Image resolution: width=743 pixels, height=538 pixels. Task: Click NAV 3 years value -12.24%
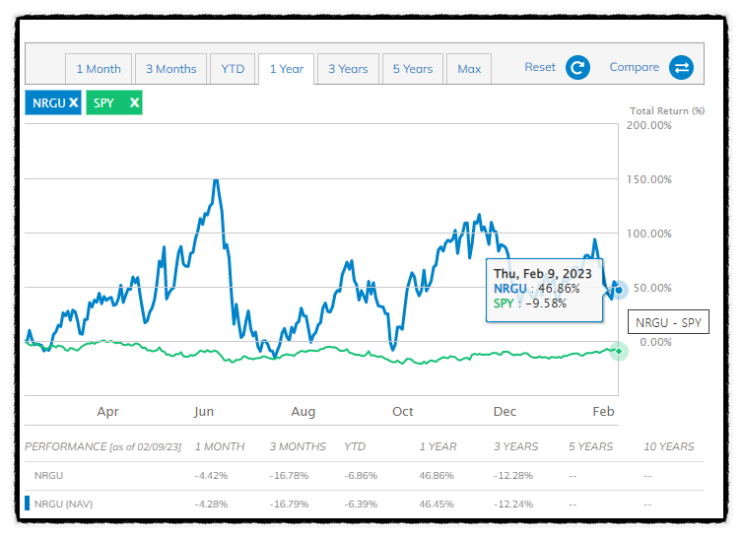coord(514,504)
